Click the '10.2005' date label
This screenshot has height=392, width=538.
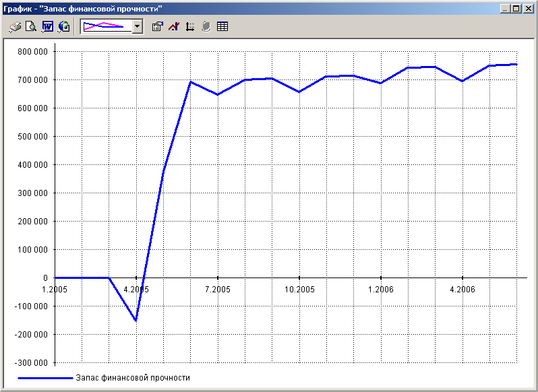click(x=299, y=290)
